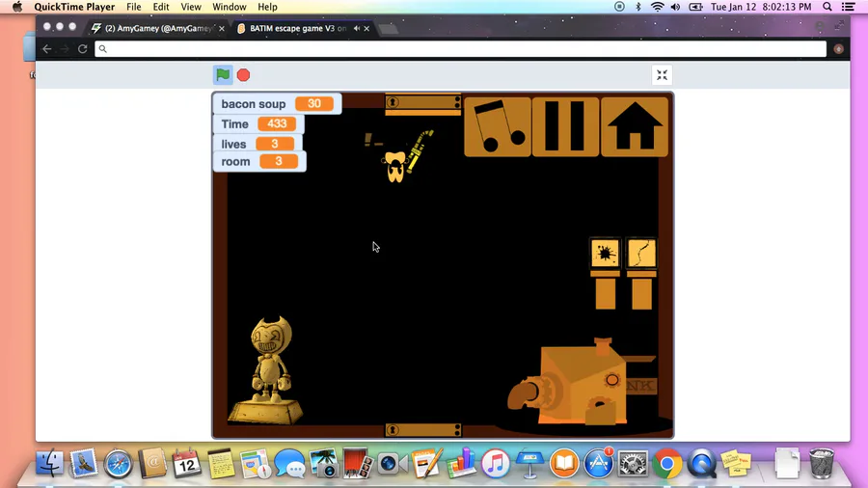The image size is (868, 488).
Task: Click the Time variable monitor
Action: click(x=258, y=124)
